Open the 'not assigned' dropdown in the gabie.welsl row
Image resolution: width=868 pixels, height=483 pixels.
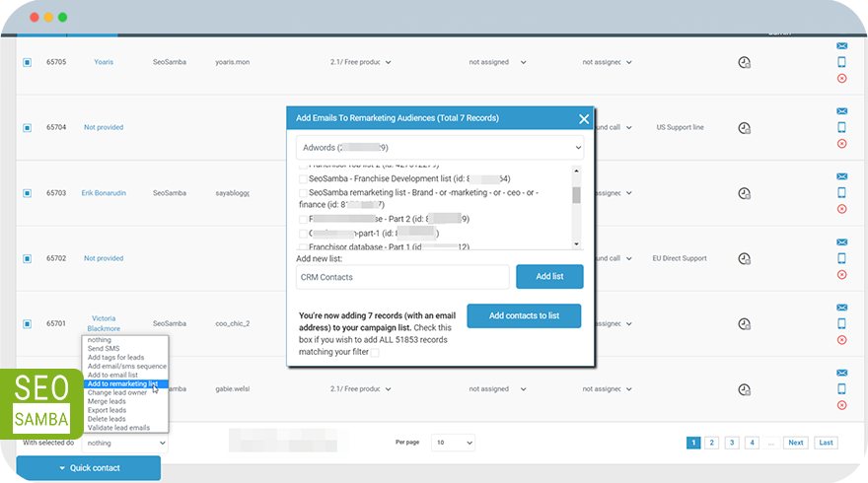point(497,389)
